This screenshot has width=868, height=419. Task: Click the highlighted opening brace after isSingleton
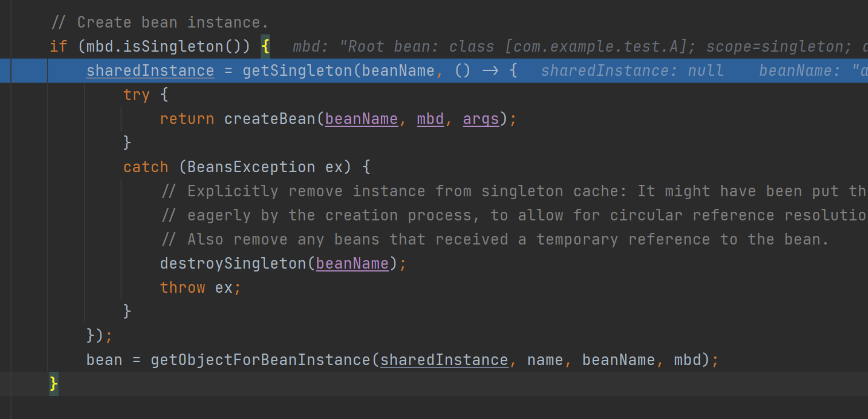(x=265, y=46)
